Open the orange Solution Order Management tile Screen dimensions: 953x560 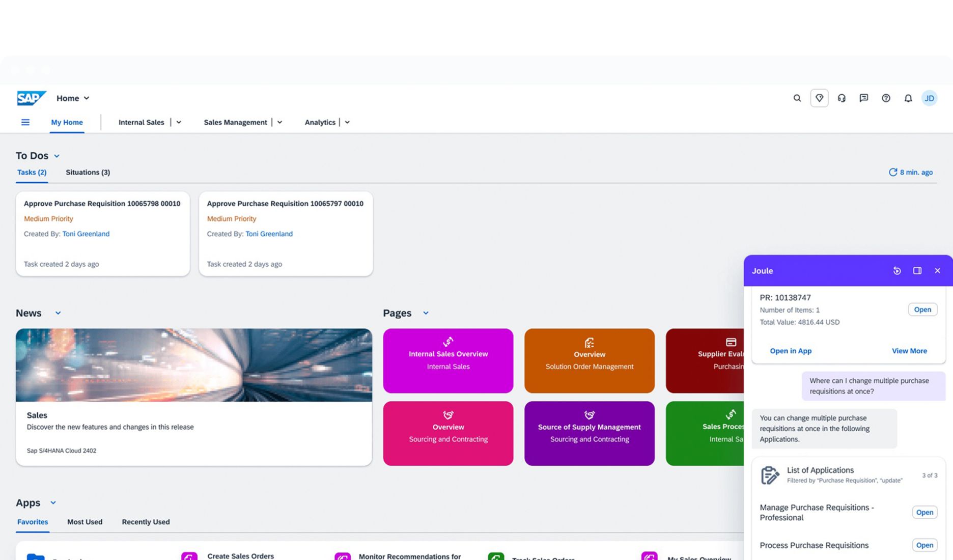589,360
